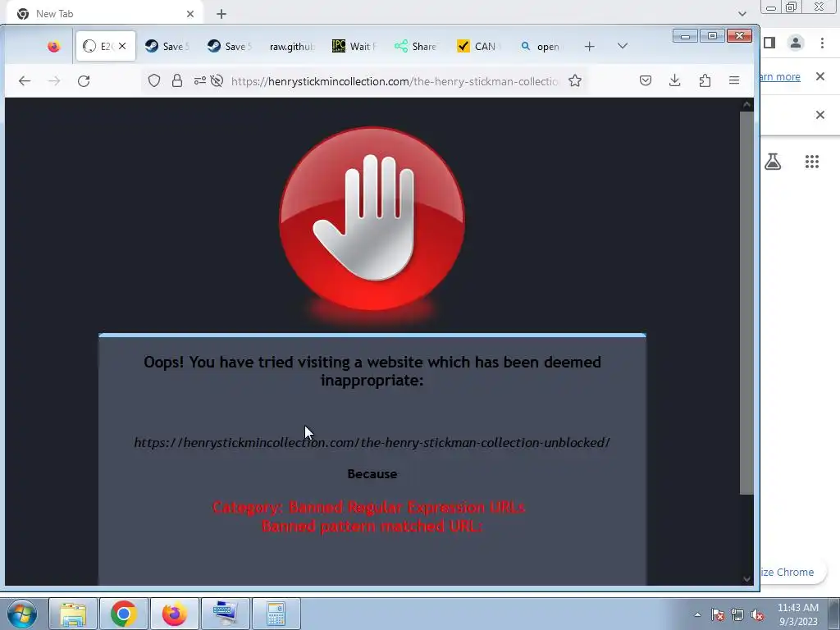Viewport: 840px width, 630px height.
Task: Open the Windows Start menu
Action: [22, 614]
